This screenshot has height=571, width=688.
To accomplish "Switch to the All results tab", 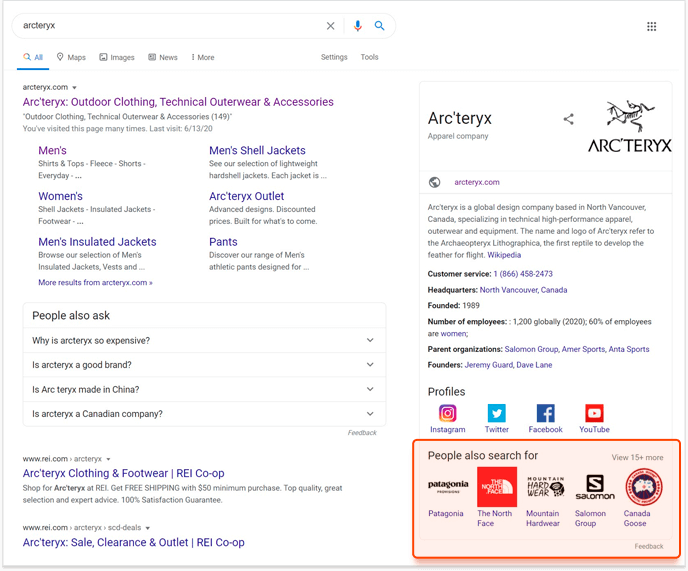I will pyautogui.click(x=33, y=57).
